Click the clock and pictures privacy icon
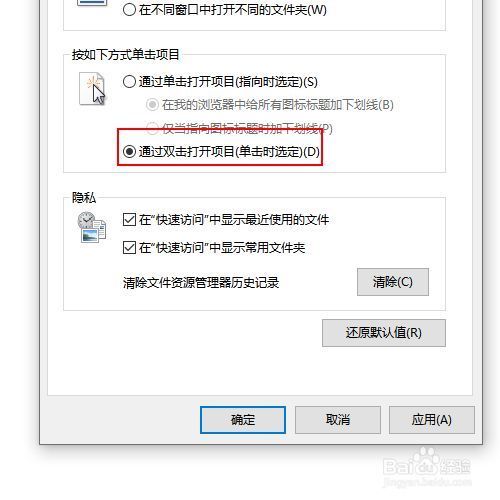The width and height of the screenshot is (500, 500). tap(92, 227)
